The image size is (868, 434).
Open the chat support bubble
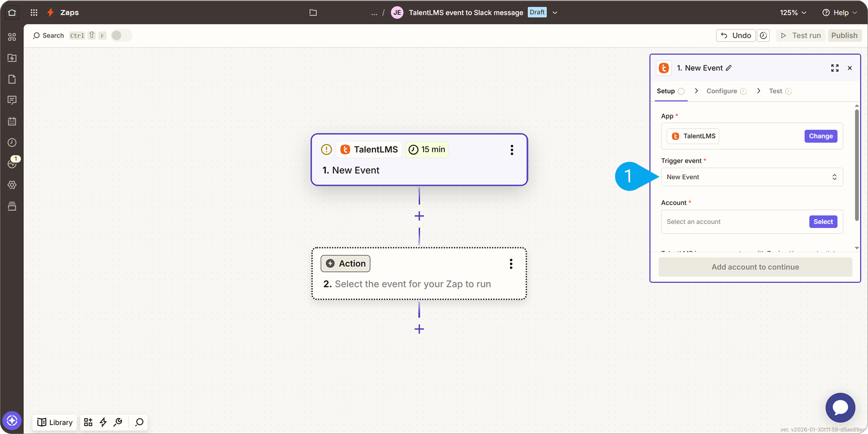pyautogui.click(x=840, y=407)
